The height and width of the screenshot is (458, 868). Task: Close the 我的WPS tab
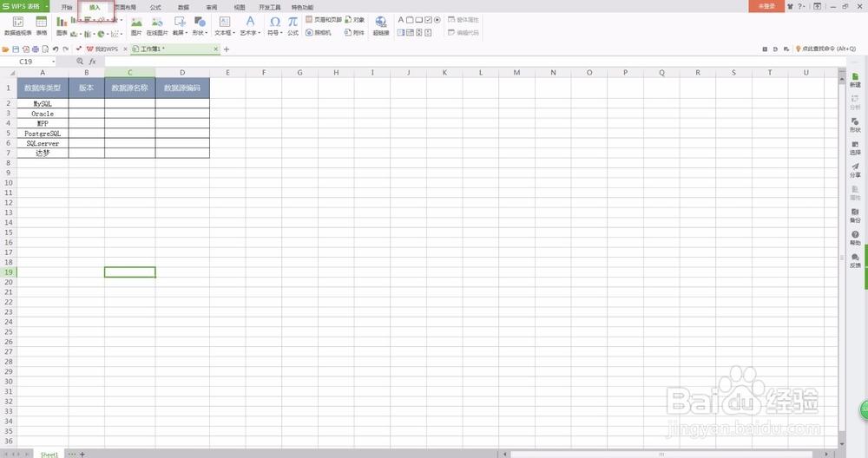[125, 49]
